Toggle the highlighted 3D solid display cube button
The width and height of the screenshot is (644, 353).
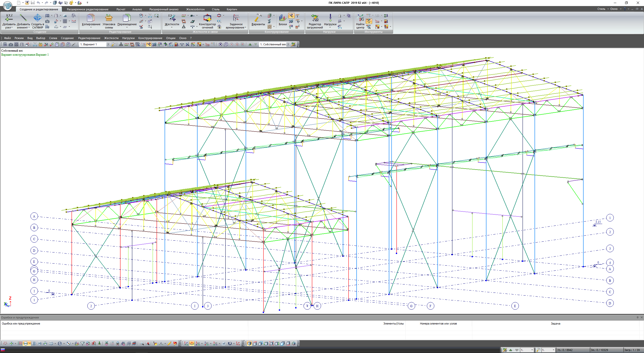pos(249,343)
